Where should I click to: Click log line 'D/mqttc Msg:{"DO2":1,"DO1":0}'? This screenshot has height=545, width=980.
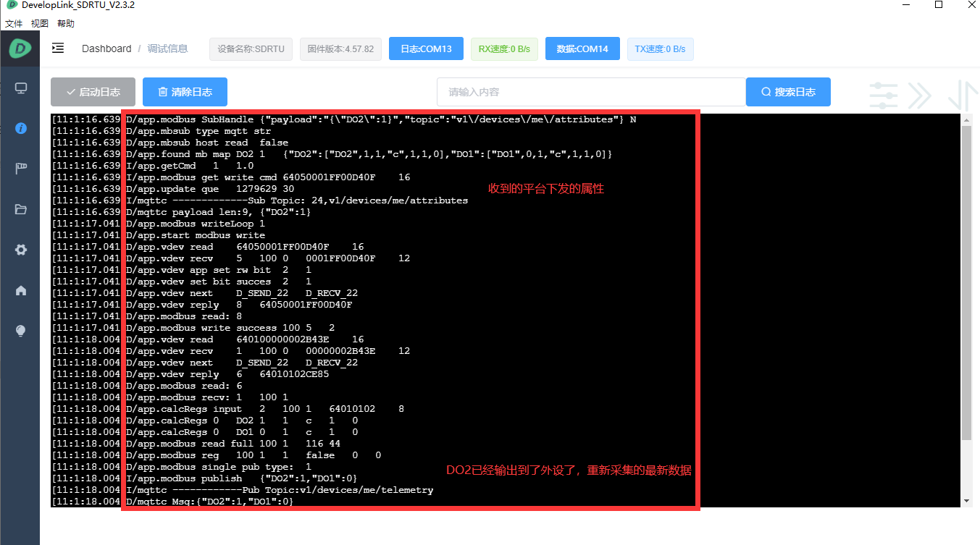pyautogui.click(x=173, y=502)
